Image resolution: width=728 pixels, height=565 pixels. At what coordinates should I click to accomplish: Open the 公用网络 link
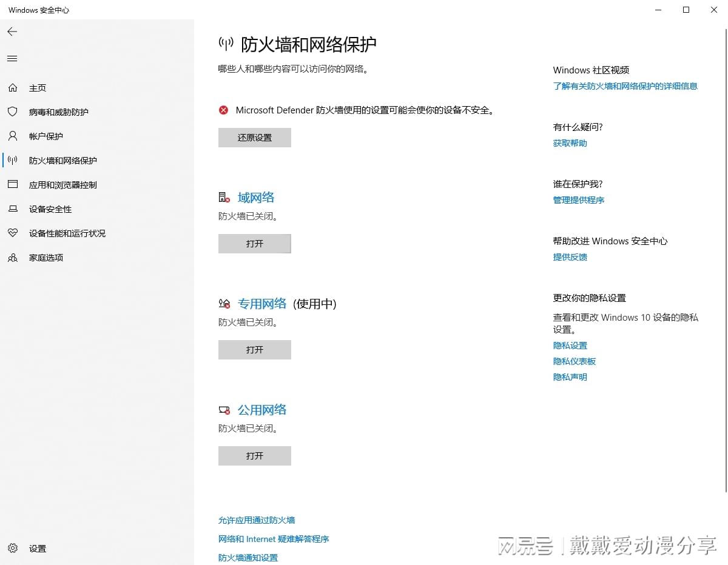click(x=262, y=410)
